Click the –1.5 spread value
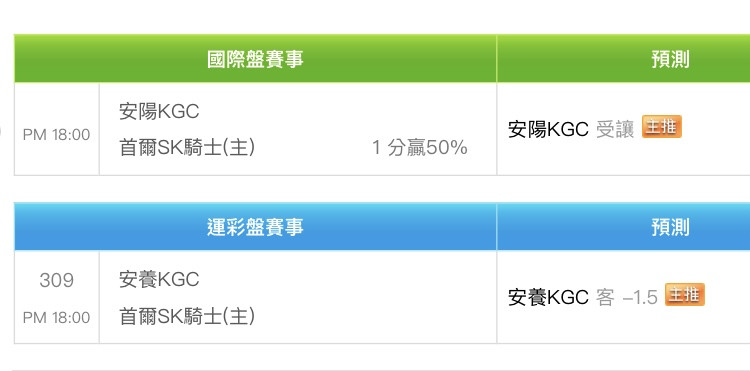The image size is (750, 371). pyautogui.click(x=640, y=297)
